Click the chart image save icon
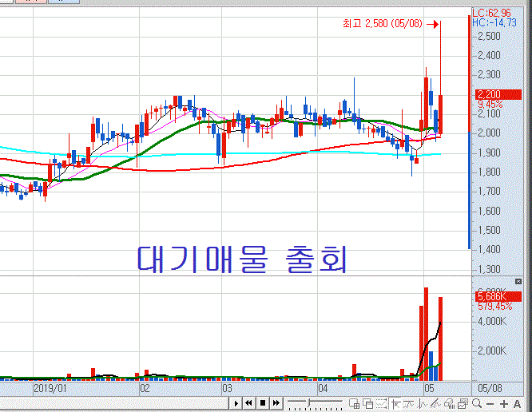 pyautogui.click(x=463, y=403)
